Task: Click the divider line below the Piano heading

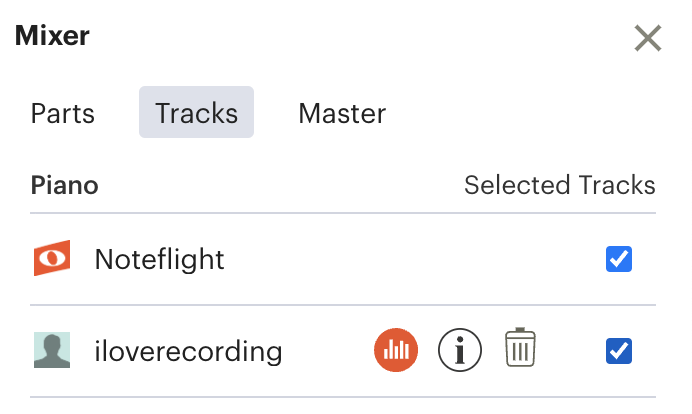Action: coord(343,213)
